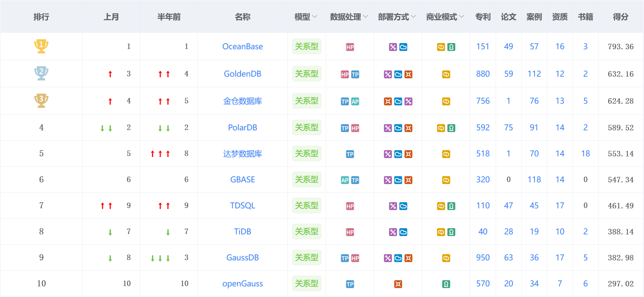
Task: Click the orange deployment icon in the GBASE row
Action: 408,180
